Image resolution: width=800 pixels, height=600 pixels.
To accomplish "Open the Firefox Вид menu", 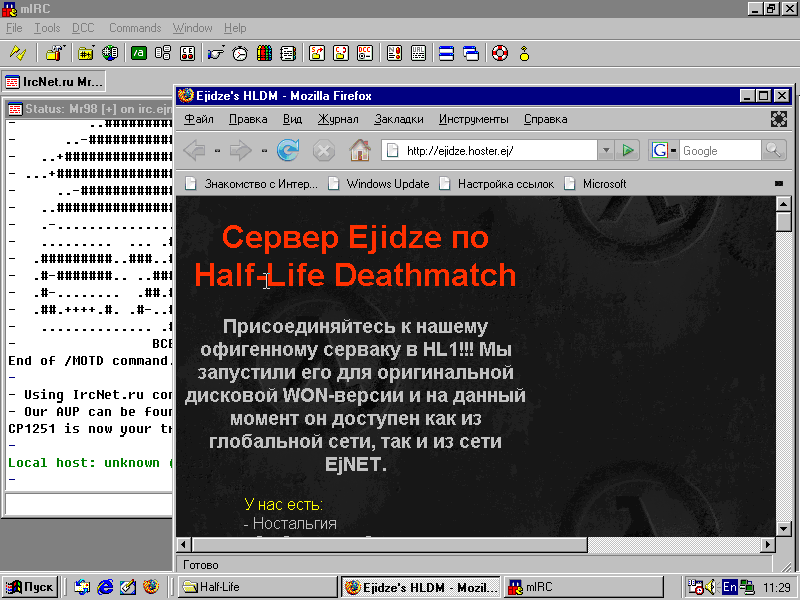I will (x=292, y=119).
